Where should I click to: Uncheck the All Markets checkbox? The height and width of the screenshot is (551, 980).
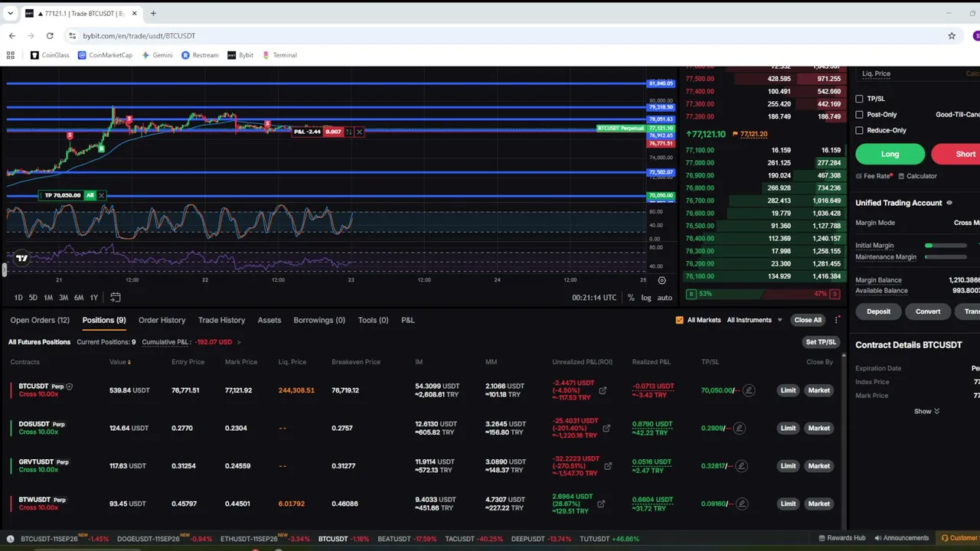(679, 320)
